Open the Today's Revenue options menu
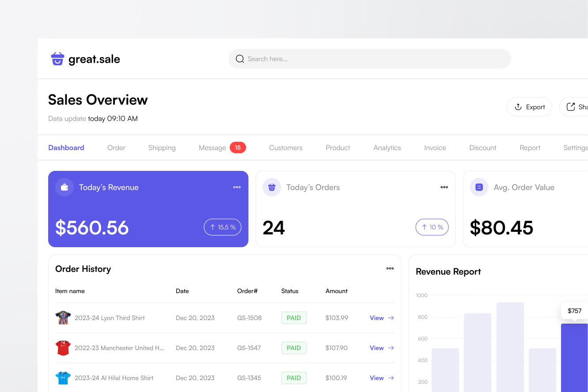 237,187
